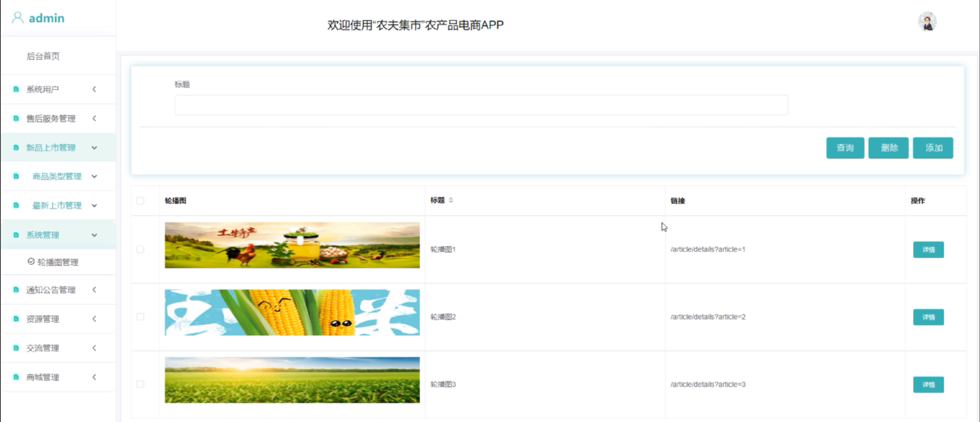Check the box for 轮播图3 row
Viewport: 980px width, 422px height.
click(x=140, y=384)
